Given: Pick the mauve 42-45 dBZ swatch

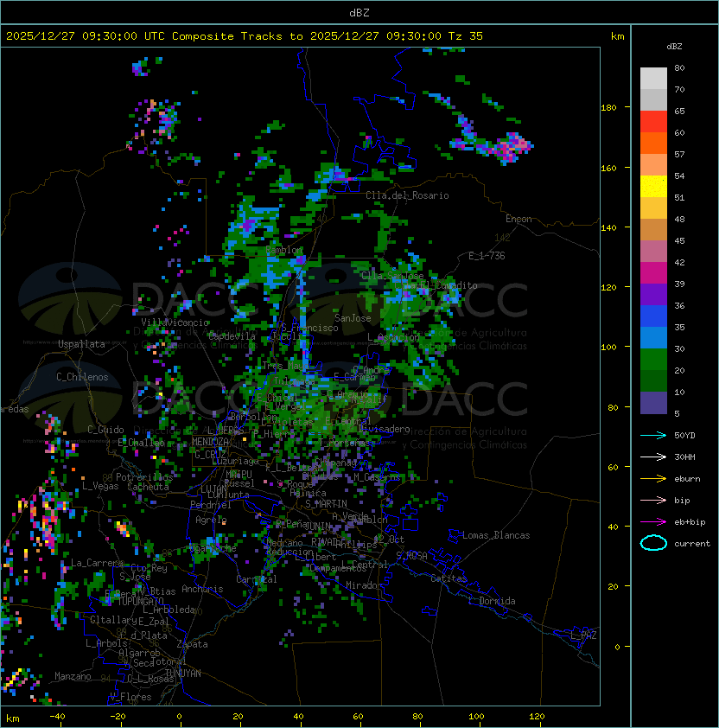Looking at the screenshot, I should coord(653,252).
